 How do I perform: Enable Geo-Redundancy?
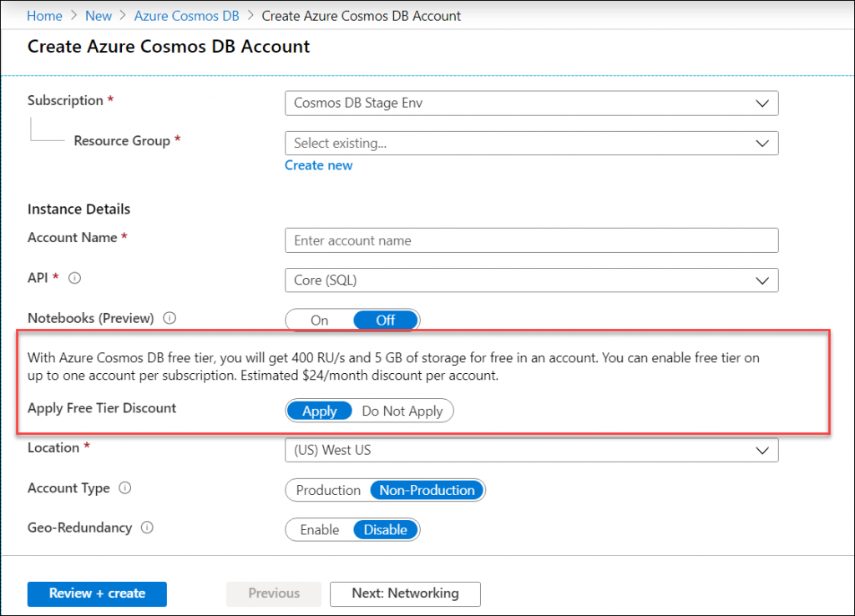tap(318, 529)
